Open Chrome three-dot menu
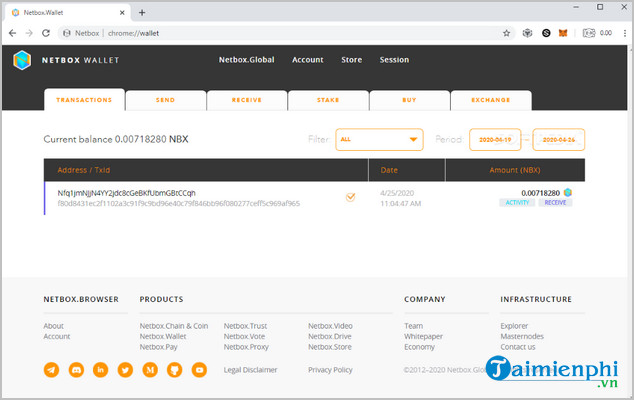Screen dimensions: 634x400 click(x=625, y=33)
